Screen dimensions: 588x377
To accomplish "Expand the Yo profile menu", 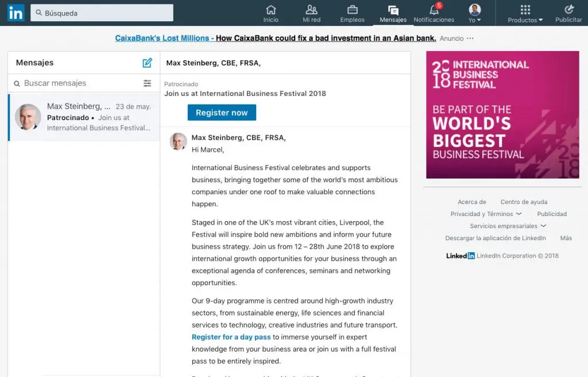I will pyautogui.click(x=475, y=14).
